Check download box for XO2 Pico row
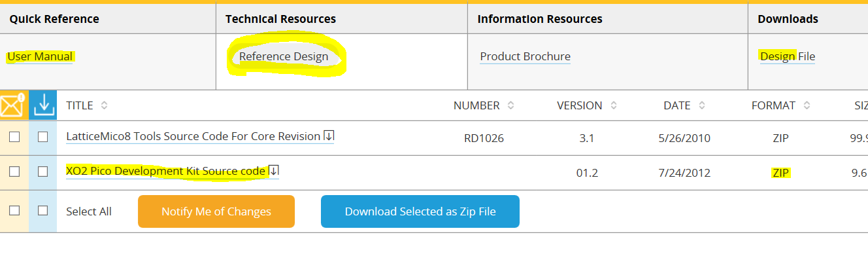 [x=42, y=172]
